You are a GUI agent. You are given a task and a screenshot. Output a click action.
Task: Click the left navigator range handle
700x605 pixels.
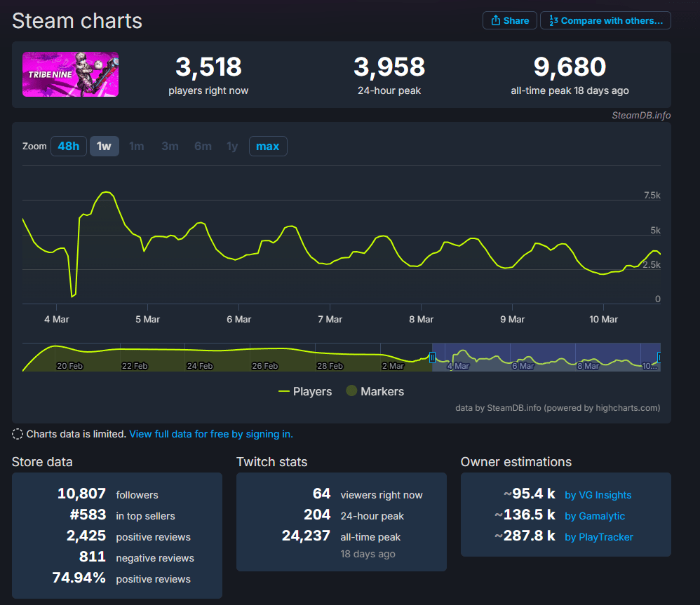tap(433, 358)
